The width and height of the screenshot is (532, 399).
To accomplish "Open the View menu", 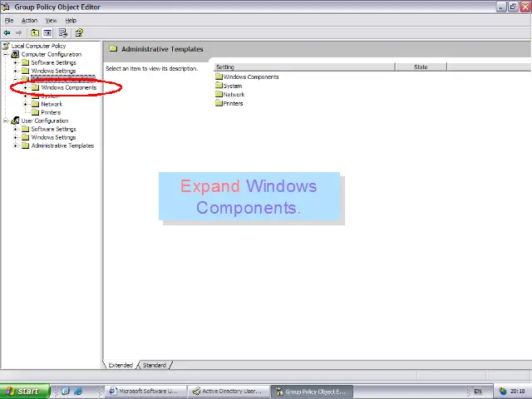I will [52, 20].
